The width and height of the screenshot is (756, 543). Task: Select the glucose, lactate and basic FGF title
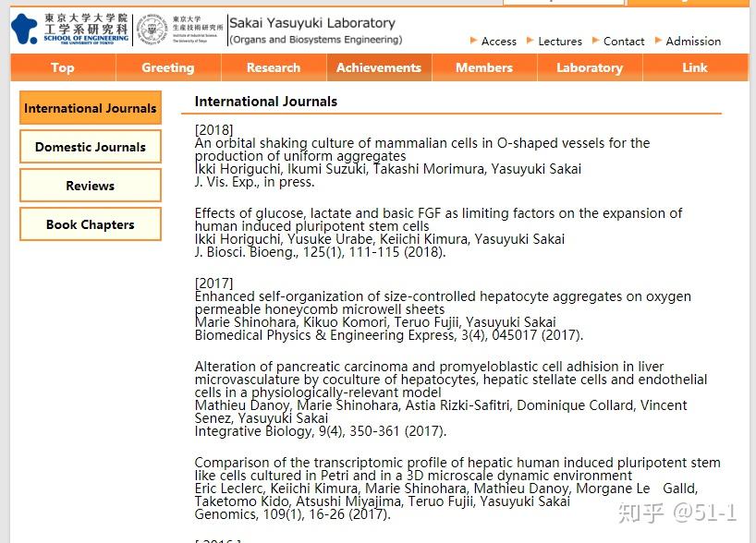click(x=438, y=220)
